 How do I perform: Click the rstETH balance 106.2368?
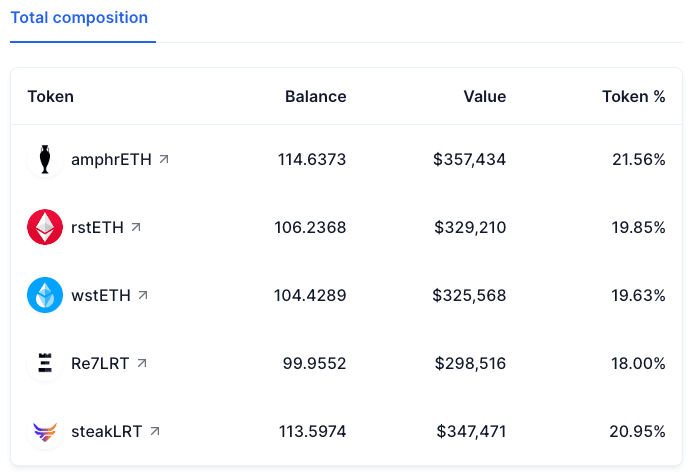[x=310, y=227]
